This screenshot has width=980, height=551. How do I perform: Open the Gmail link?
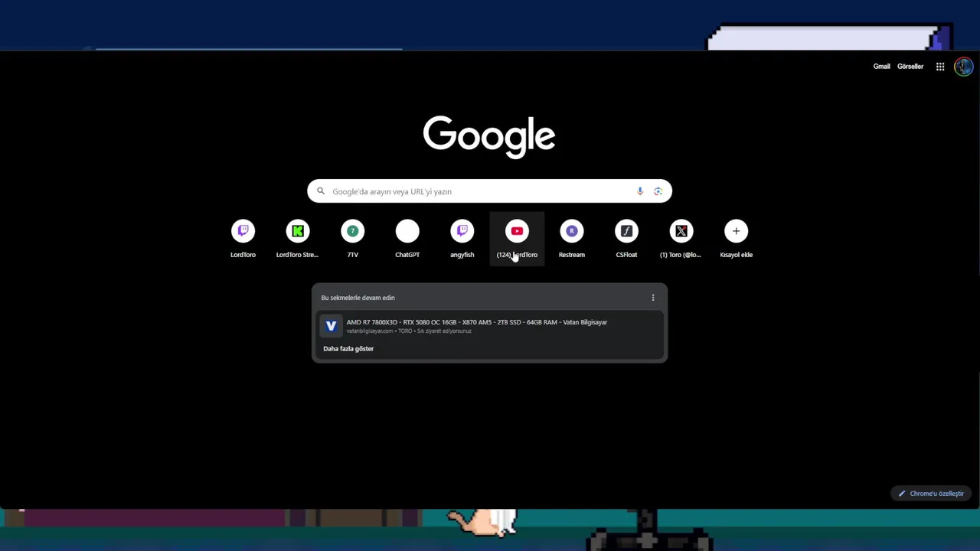[x=882, y=67]
